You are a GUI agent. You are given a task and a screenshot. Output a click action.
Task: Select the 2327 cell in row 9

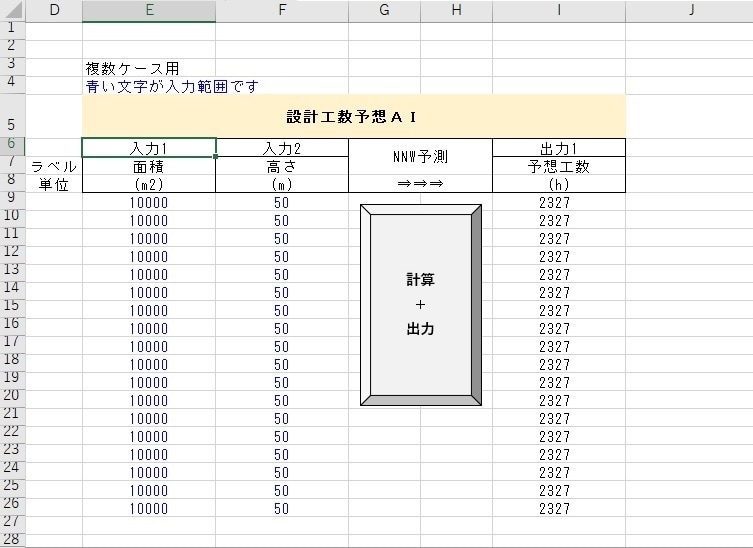click(x=559, y=202)
